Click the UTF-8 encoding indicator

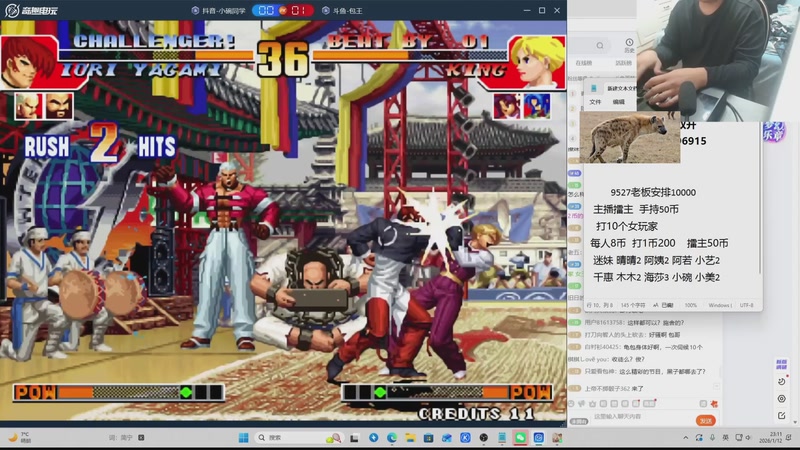(746, 305)
